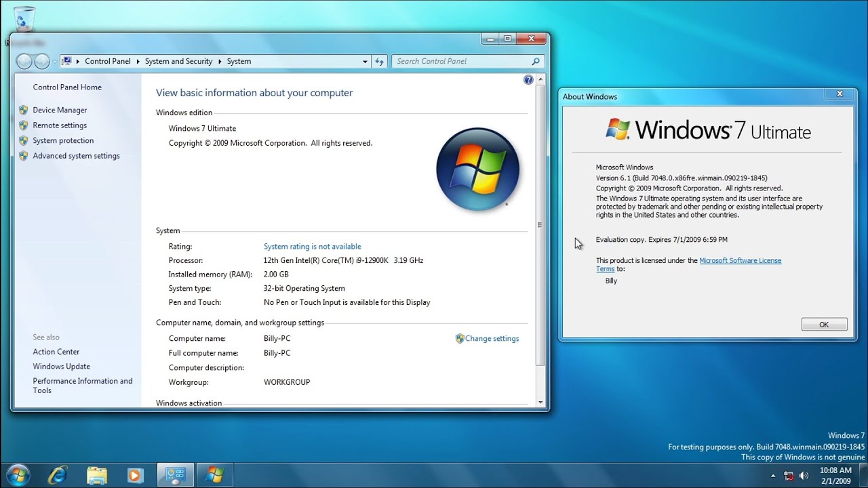Screen dimensions: 868x488
Task: Open Remote settings link
Action: pos(60,125)
